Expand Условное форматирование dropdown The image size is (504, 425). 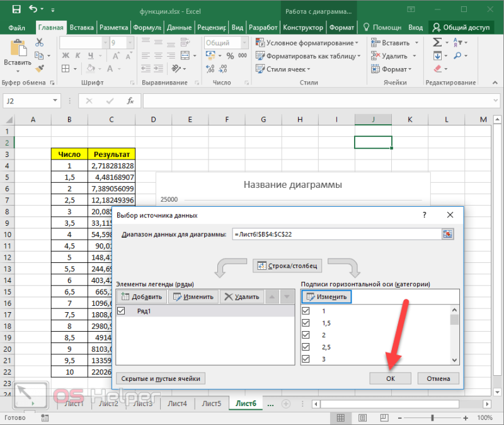point(357,43)
